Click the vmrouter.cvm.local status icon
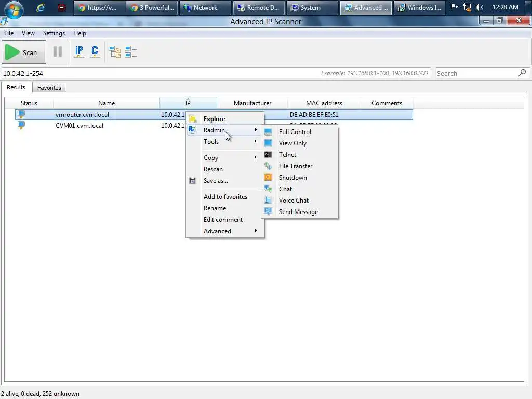Image resolution: width=532 pixels, height=399 pixels. click(x=21, y=114)
